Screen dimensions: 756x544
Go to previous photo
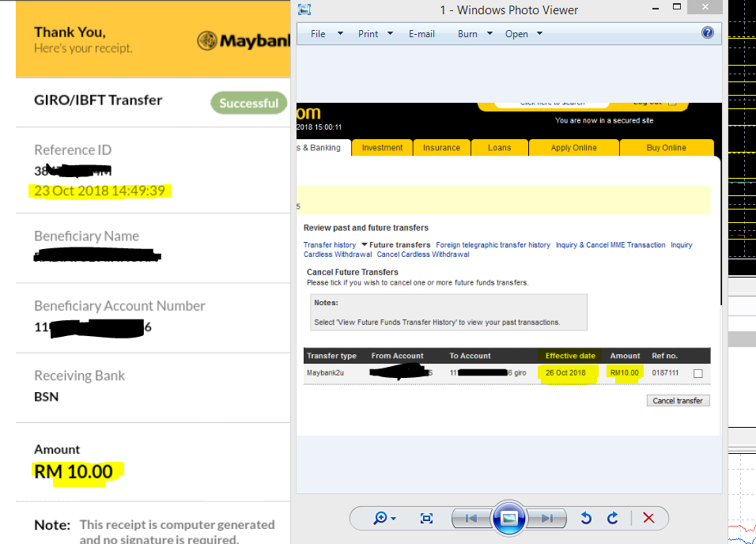(x=471, y=519)
